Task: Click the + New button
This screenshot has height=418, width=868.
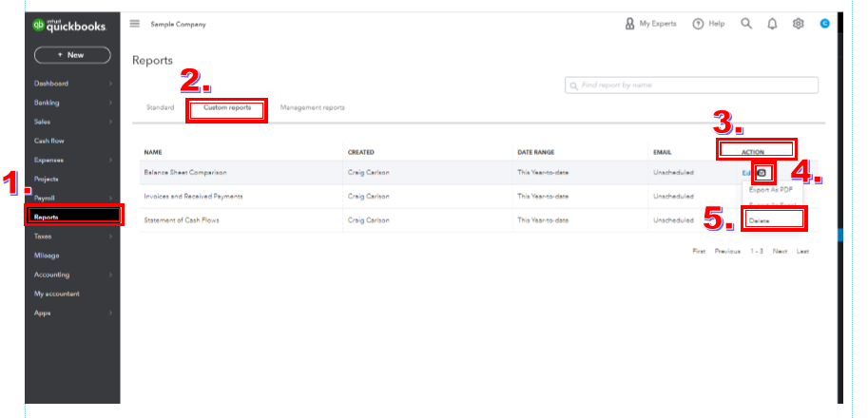Action: (x=72, y=55)
